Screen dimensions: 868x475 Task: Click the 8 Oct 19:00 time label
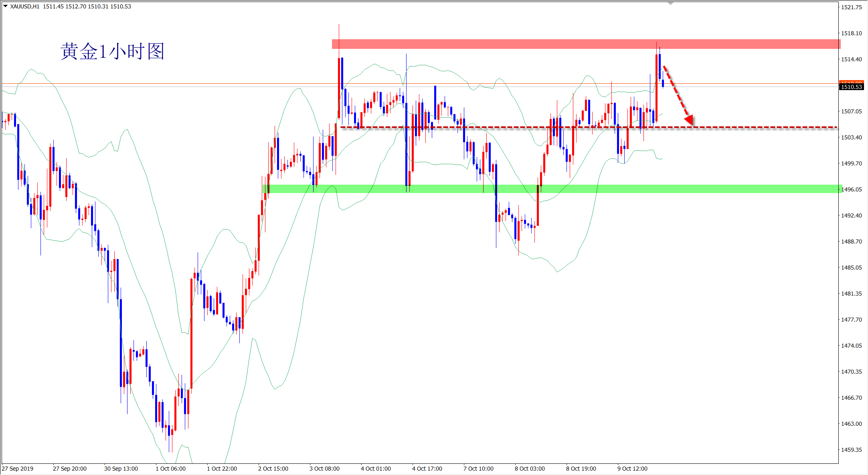pos(581,469)
